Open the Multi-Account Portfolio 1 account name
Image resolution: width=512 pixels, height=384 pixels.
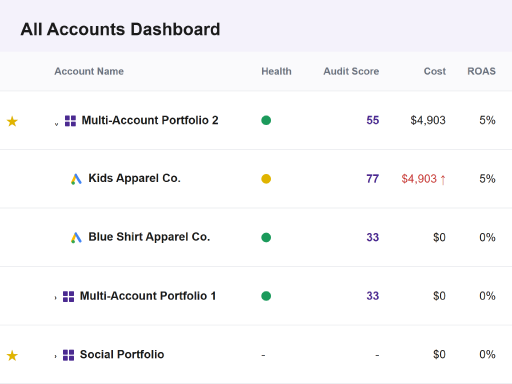pyautogui.click(x=148, y=296)
